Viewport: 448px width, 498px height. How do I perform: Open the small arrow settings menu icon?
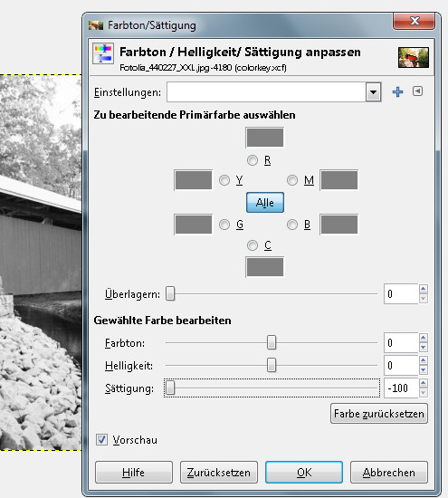pos(417,91)
